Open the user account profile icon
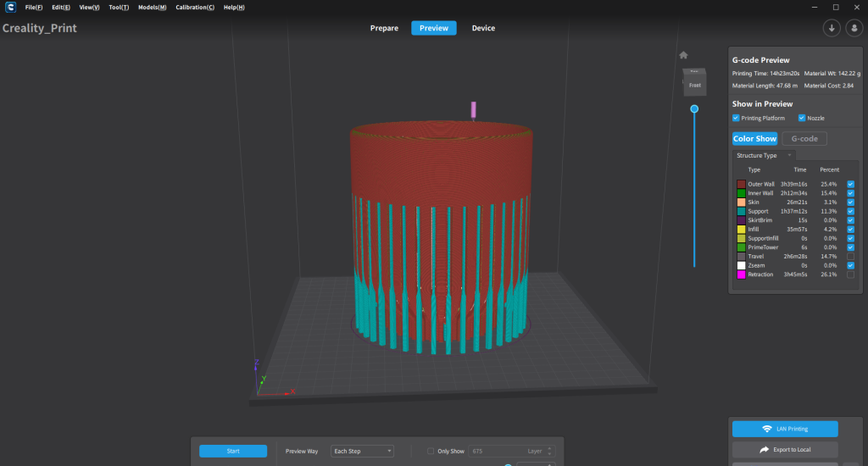 [853, 28]
